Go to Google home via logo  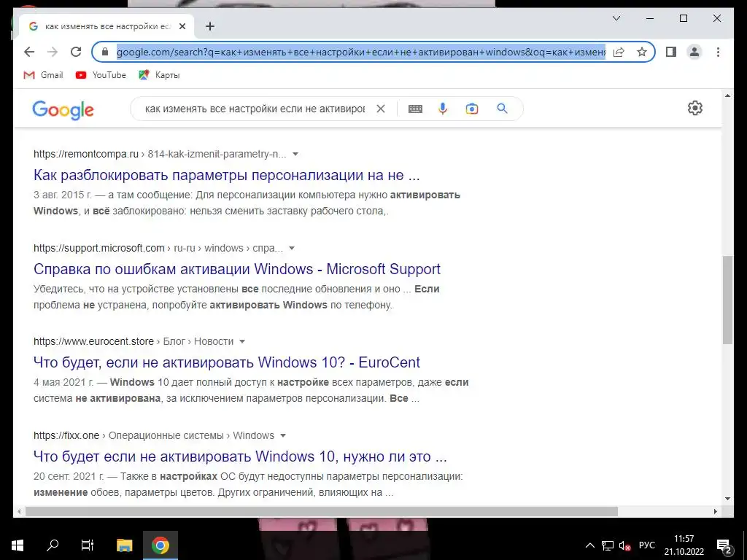click(63, 109)
